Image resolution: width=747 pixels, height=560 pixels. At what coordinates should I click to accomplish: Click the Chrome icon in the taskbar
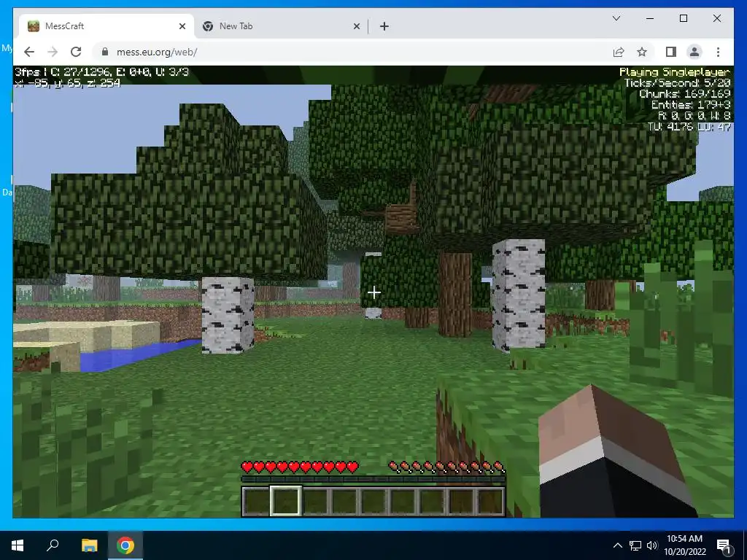(125, 545)
